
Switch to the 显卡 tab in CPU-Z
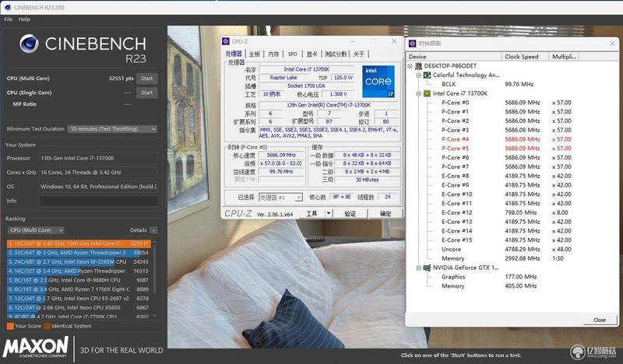(312, 54)
